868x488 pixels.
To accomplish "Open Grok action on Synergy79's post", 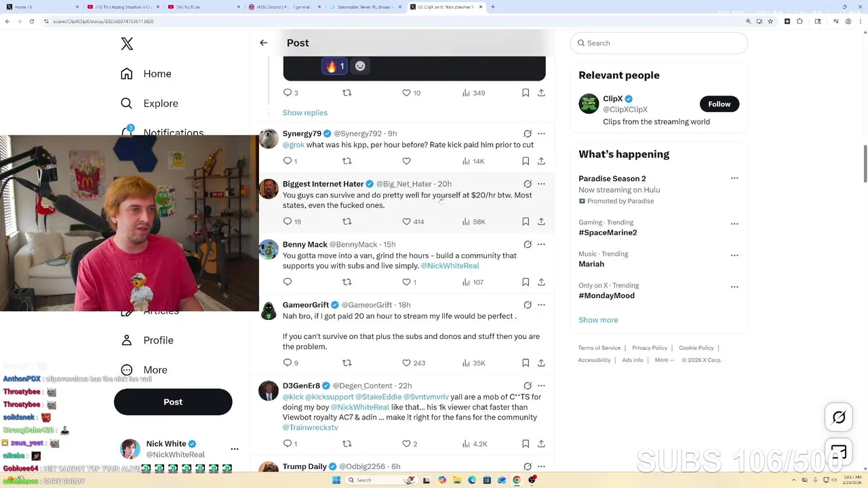I will [x=528, y=134].
